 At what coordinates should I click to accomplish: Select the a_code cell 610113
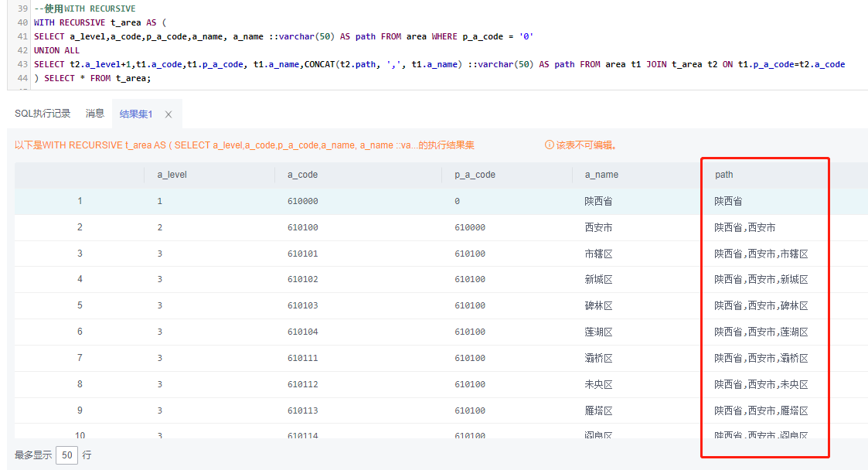(303, 410)
